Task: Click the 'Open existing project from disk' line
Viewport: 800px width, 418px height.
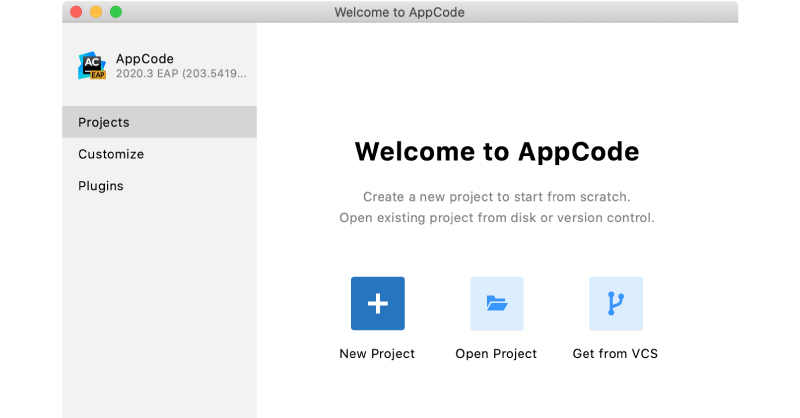Action: [497, 218]
